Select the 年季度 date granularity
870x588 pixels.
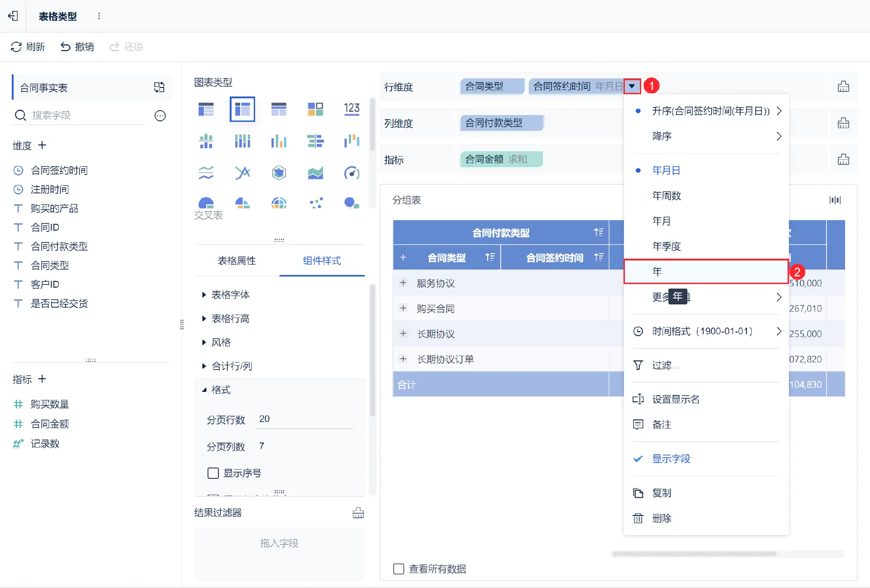[x=706, y=246]
